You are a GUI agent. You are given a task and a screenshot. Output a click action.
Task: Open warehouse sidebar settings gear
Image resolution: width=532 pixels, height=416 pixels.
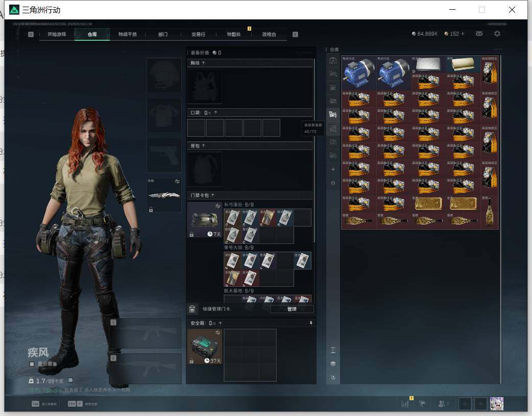pos(333,183)
